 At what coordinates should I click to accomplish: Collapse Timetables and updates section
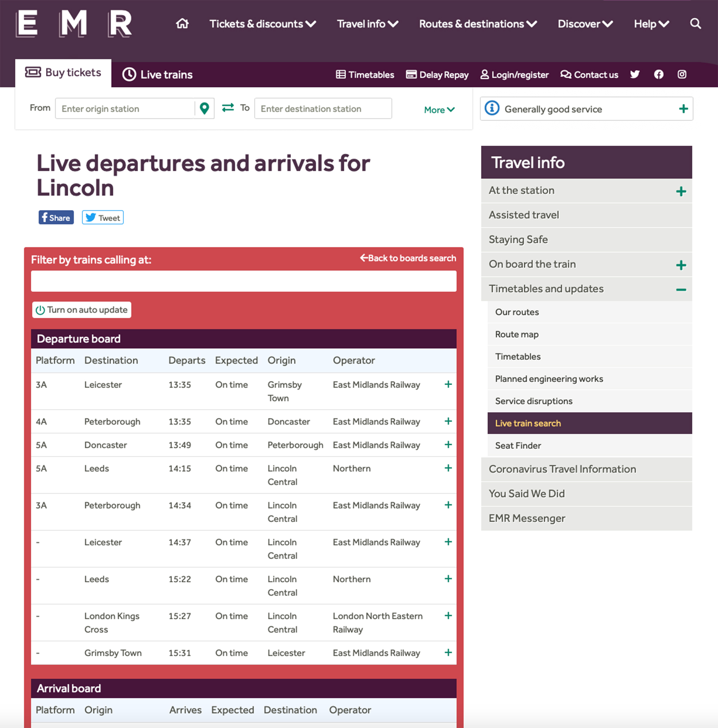pyautogui.click(x=681, y=290)
